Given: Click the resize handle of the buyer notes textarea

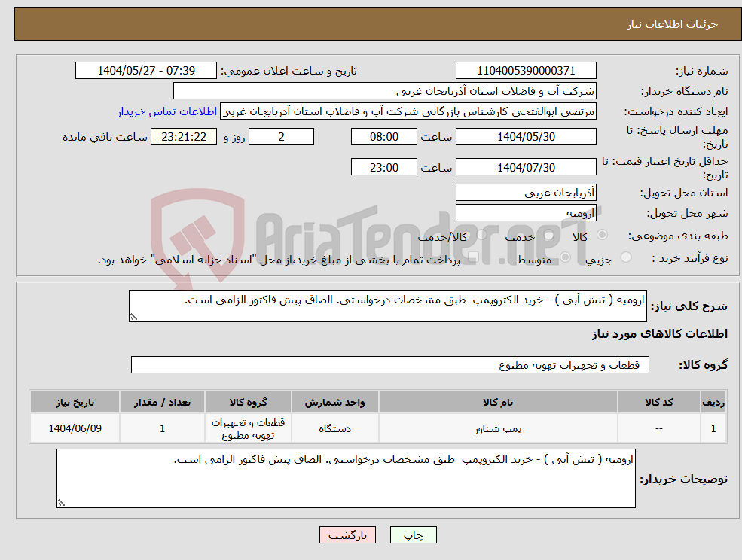Looking at the screenshot, I should 61,504.
